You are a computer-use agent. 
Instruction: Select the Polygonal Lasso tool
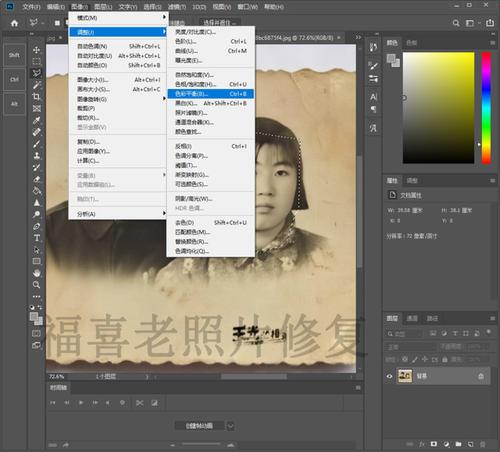[36, 73]
